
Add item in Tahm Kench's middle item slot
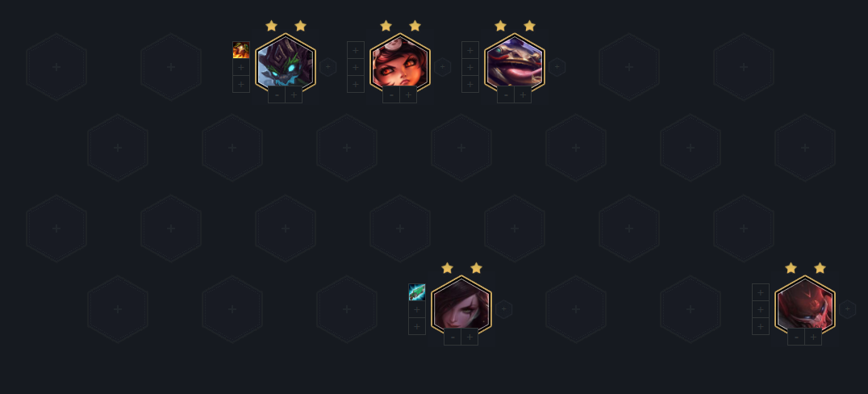point(470,67)
